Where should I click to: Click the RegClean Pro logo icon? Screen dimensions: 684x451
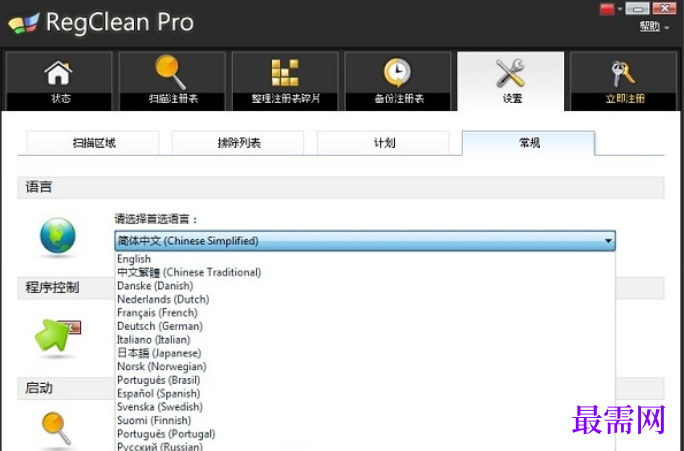(24, 23)
